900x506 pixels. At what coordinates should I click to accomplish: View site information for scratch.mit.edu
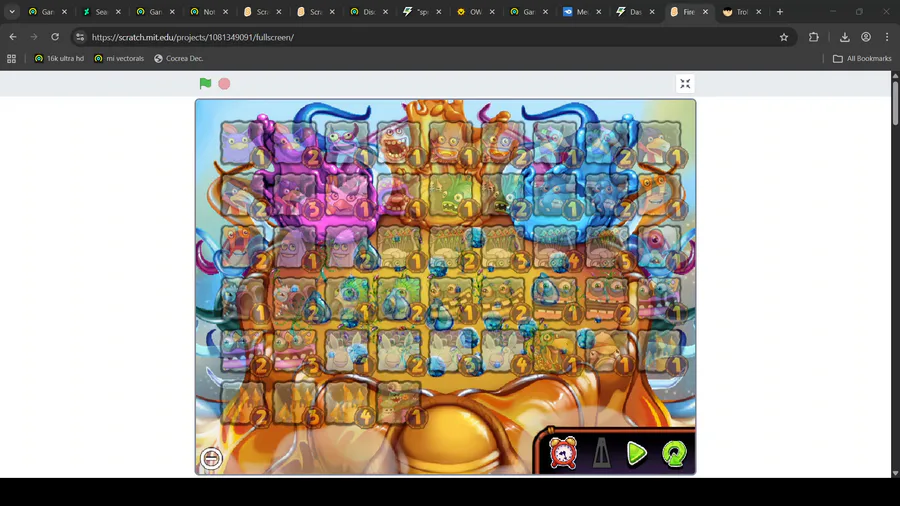tap(80, 37)
